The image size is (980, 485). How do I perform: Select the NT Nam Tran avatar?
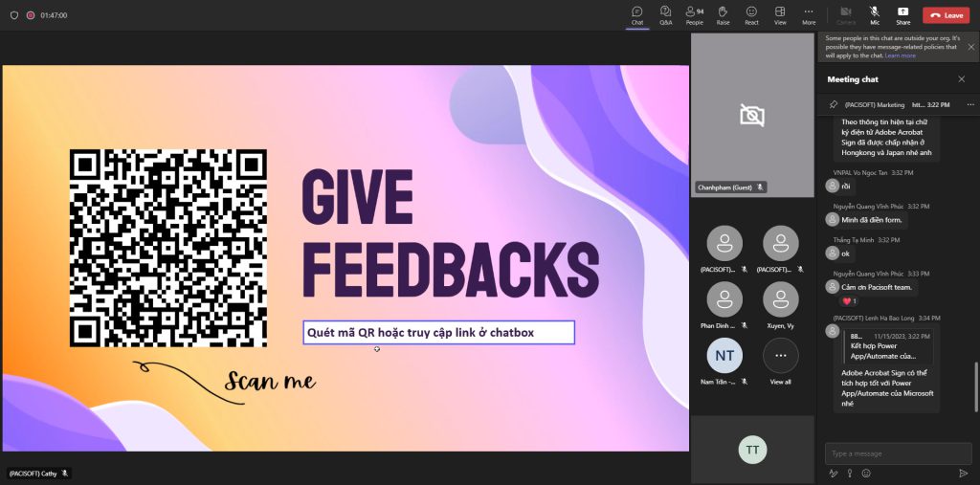pyautogui.click(x=724, y=356)
